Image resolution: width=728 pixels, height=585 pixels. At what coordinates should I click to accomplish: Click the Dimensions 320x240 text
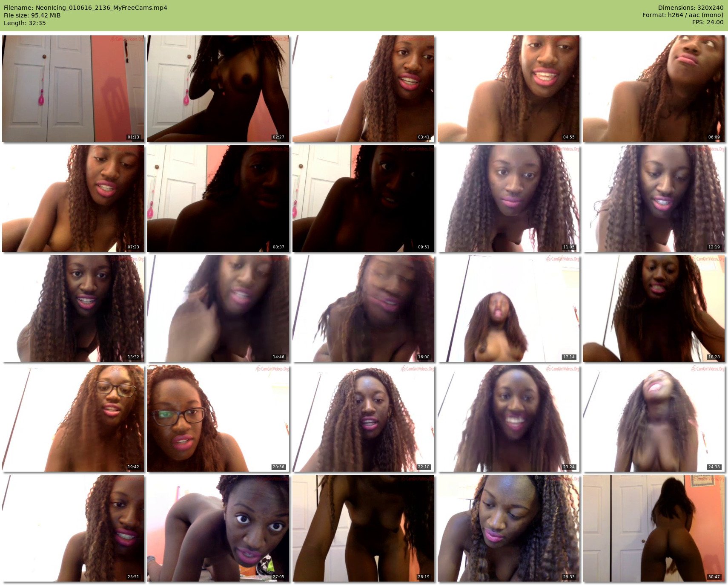(x=691, y=8)
